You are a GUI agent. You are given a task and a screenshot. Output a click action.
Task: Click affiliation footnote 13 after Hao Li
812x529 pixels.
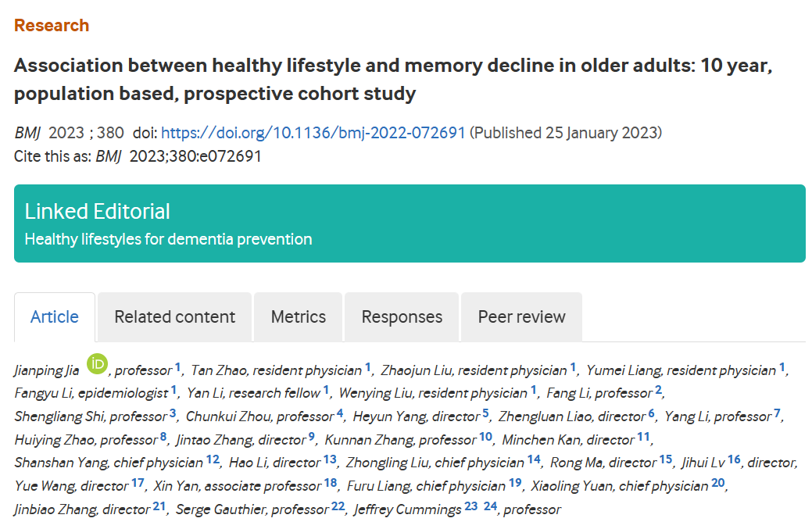pyautogui.click(x=330, y=459)
